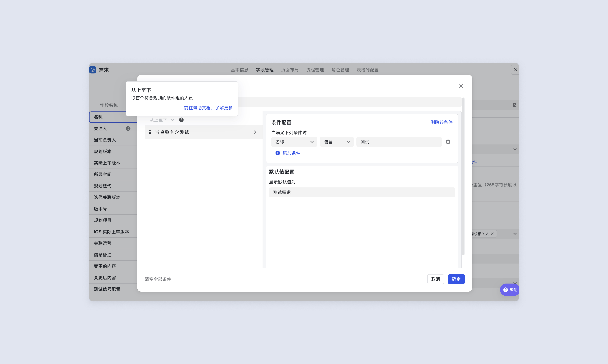Click the 条件配置 section heading
Viewport: 608px width, 364px height.
(281, 122)
